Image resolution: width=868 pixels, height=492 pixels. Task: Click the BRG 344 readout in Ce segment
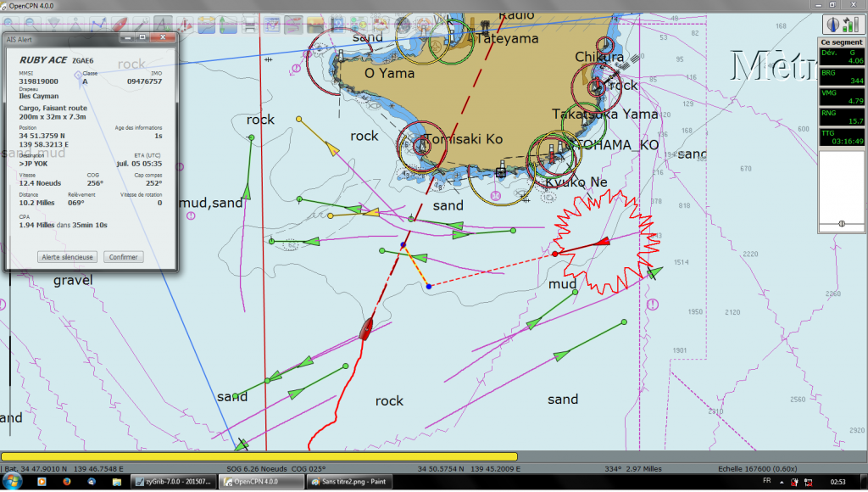842,76
